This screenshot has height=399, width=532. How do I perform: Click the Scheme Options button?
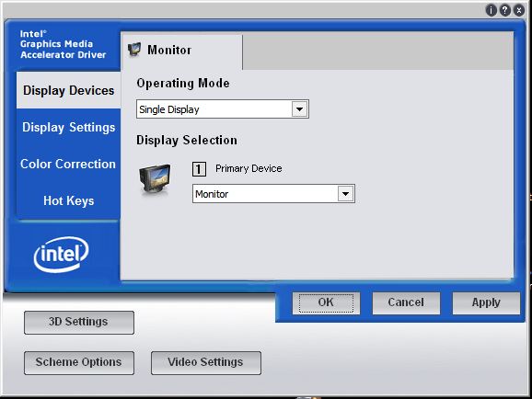(79, 363)
